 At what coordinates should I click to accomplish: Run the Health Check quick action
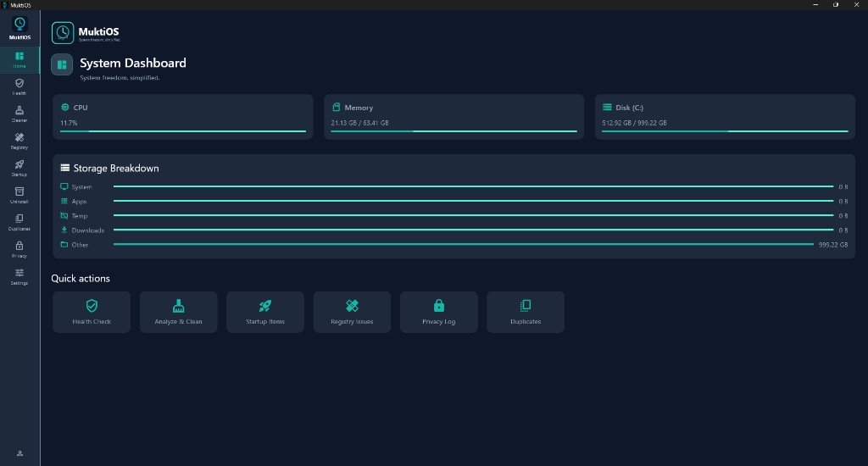[92, 312]
